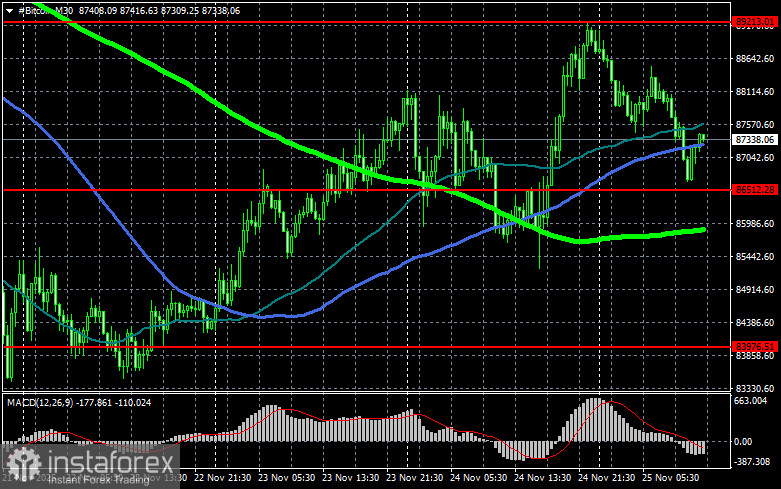The height and width of the screenshot is (489, 781).
Task: Click the 83330.60 price axis label
Action: point(755,388)
